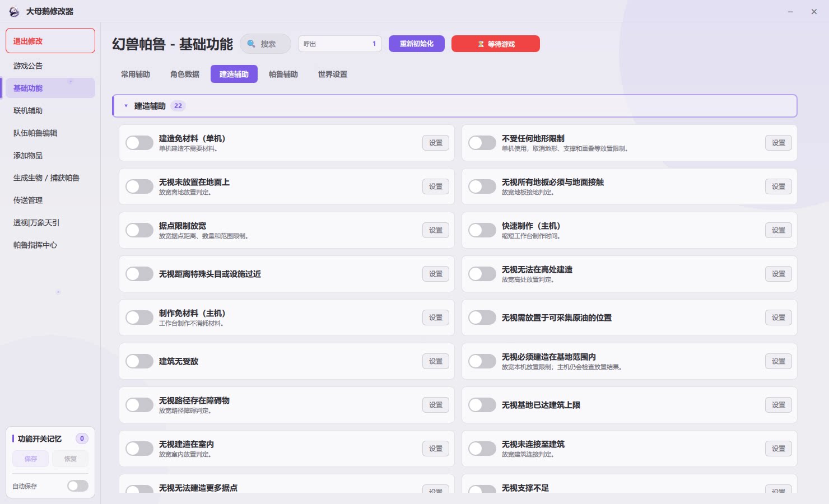Screen dimensions: 829x504
Task: Enable 不受任何地形限制 switch
Action: 482,143
